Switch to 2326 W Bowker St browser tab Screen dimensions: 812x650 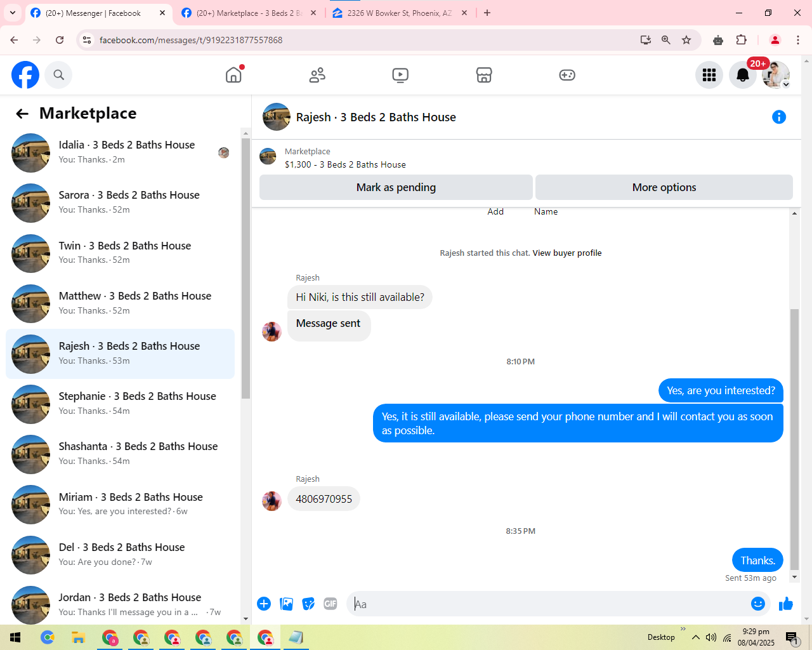pos(400,13)
